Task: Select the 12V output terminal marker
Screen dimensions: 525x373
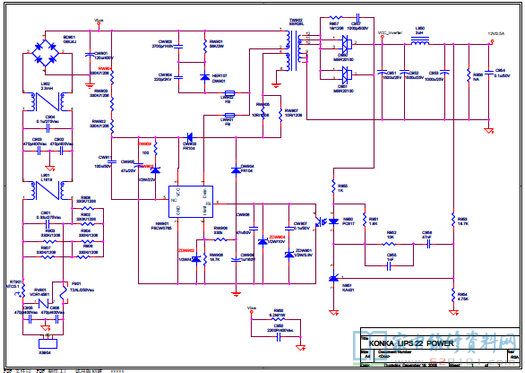Action: 491,42
